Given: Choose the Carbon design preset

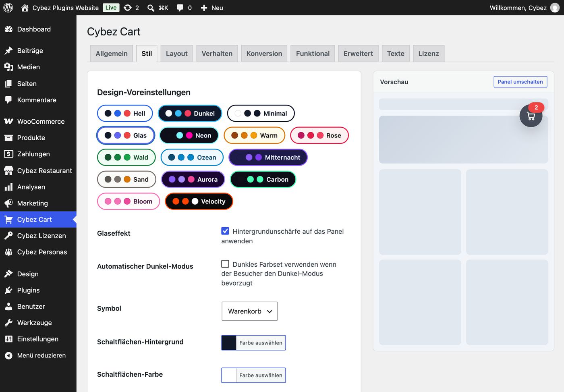Looking at the screenshot, I should click(x=263, y=179).
